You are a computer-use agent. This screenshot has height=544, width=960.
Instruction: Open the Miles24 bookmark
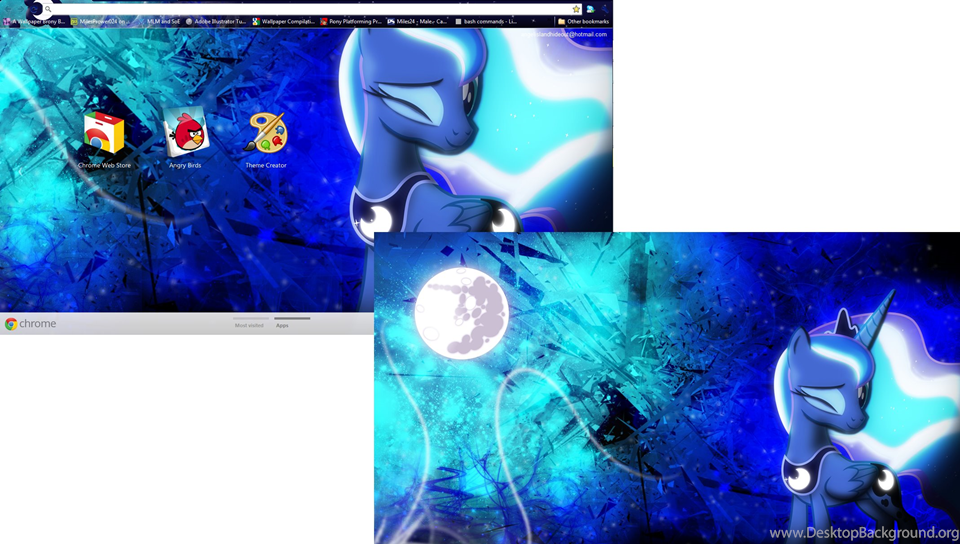417,21
